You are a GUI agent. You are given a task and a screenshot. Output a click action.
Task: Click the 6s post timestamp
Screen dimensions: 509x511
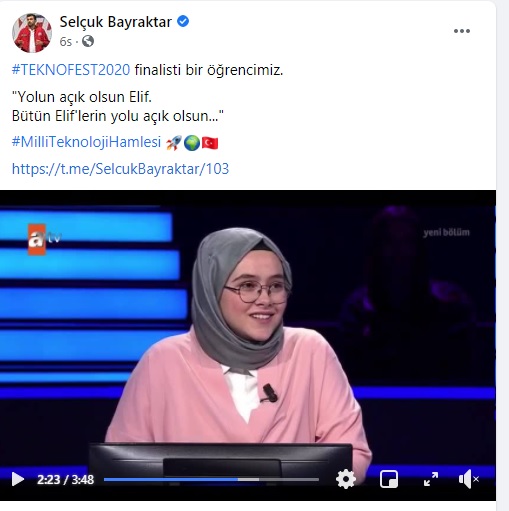(66, 42)
